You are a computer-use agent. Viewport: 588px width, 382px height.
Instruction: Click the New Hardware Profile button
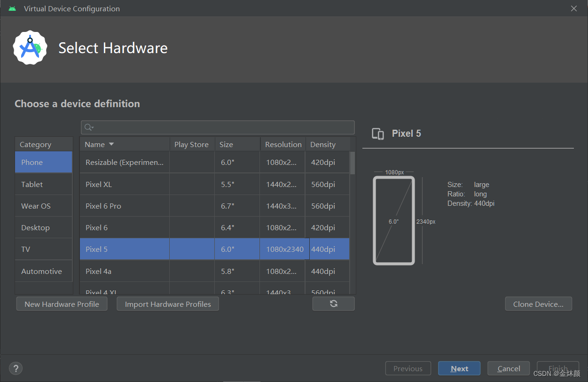(x=62, y=304)
